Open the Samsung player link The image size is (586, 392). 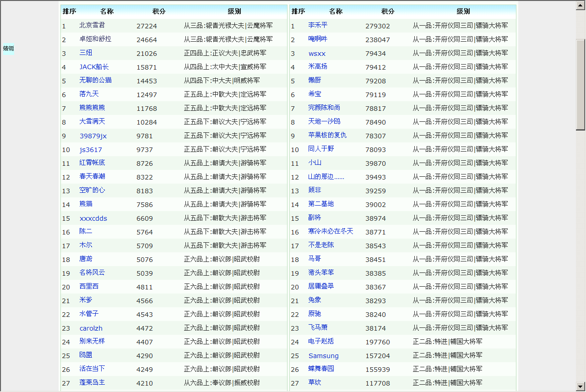pyautogui.click(x=324, y=356)
